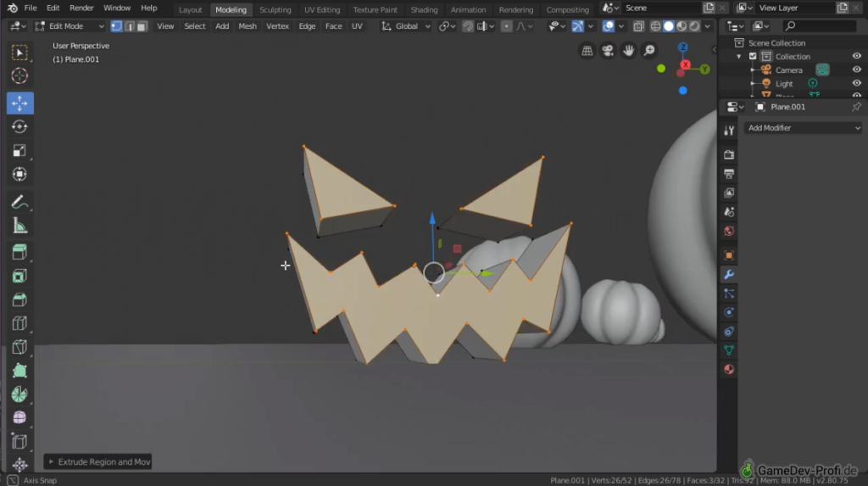Activate the Knife tool

click(19, 347)
